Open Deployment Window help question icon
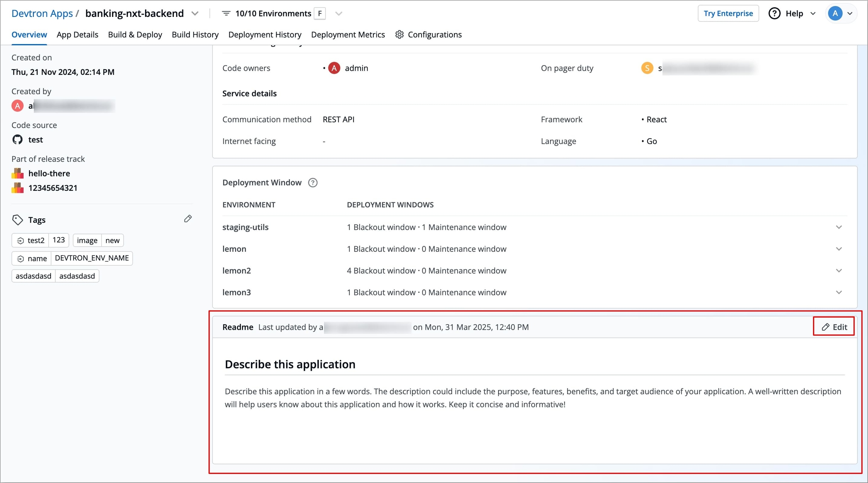 [x=313, y=183]
